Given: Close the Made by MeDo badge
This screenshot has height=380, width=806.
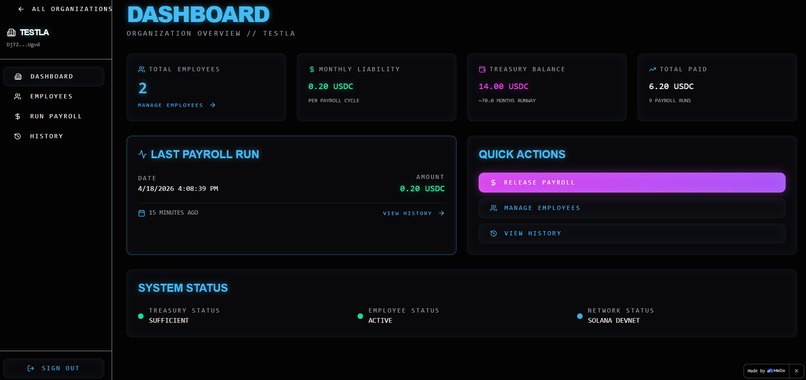Looking at the screenshot, I should point(796,371).
